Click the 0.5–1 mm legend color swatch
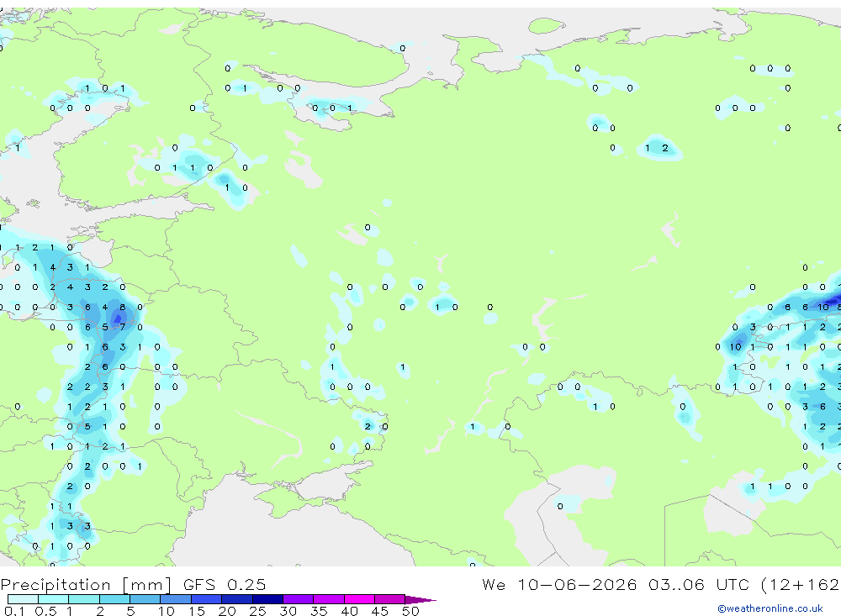The width and height of the screenshot is (841, 616). (54, 599)
